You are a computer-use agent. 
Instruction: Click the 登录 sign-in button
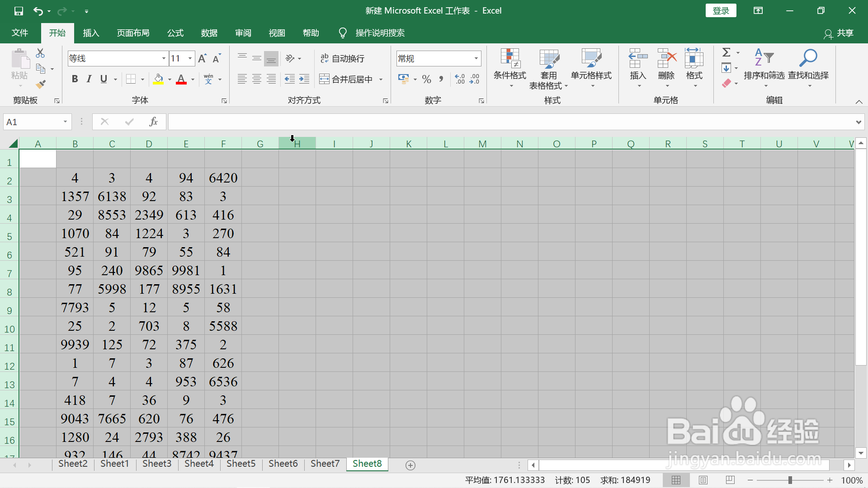pyautogui.click(x=721, y=11)
